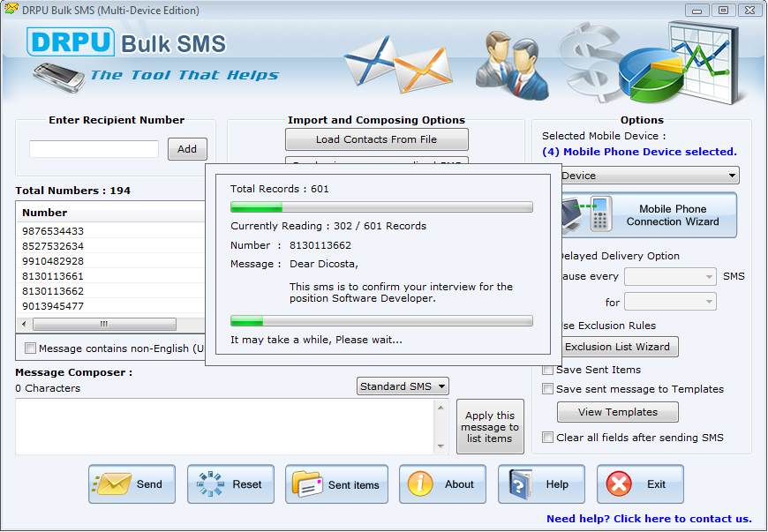Screen dimensions: 768x532
Task: Click the Total Records progress bar
Action: 381,207
